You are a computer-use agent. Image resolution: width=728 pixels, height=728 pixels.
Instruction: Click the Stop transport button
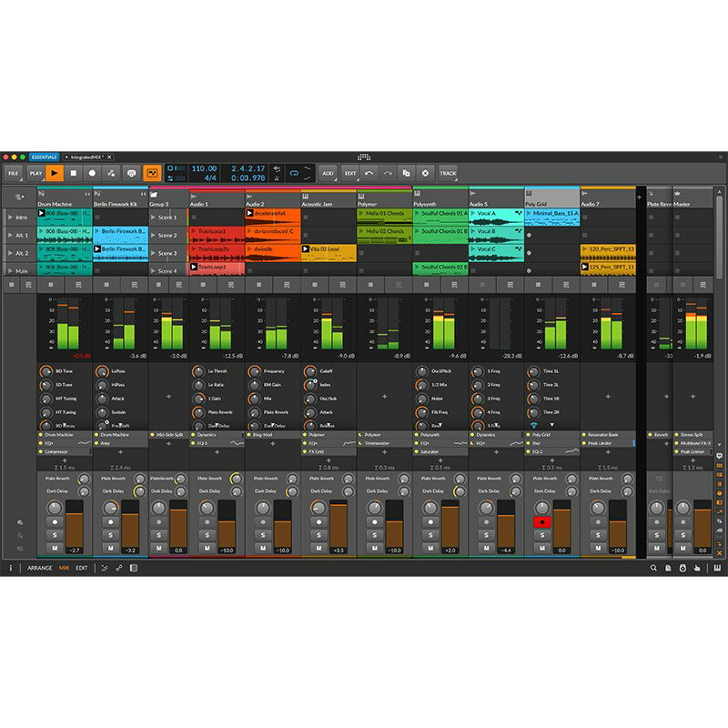[x=73, y=172]
